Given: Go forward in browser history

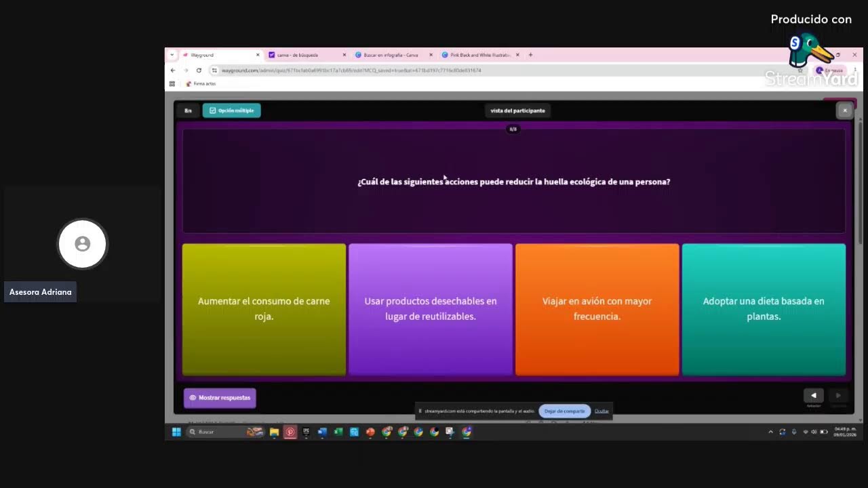Looking at the screenshot, I should (186, 70).
